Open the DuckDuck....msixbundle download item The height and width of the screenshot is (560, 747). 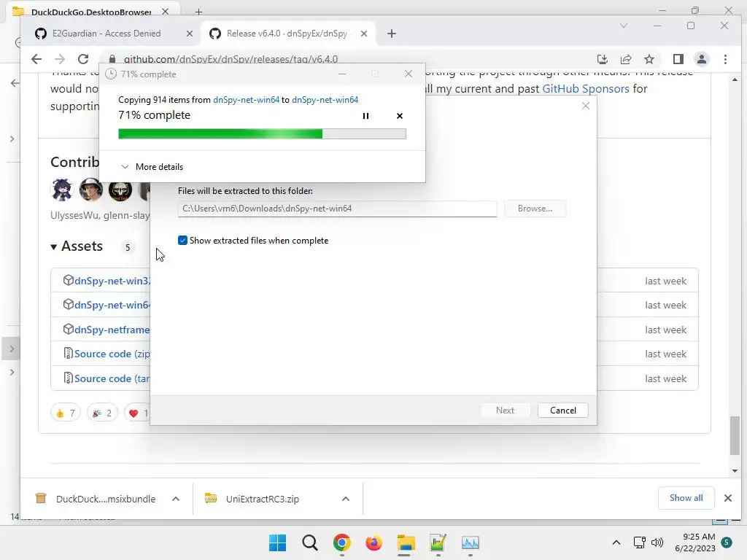(x=96, y=499)
